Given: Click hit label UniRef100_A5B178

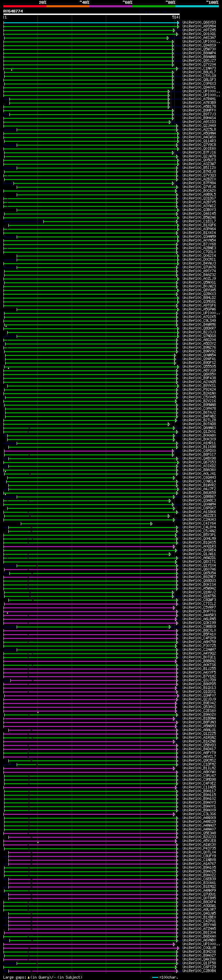Looking at the screenshot, I should pos(199,106).
